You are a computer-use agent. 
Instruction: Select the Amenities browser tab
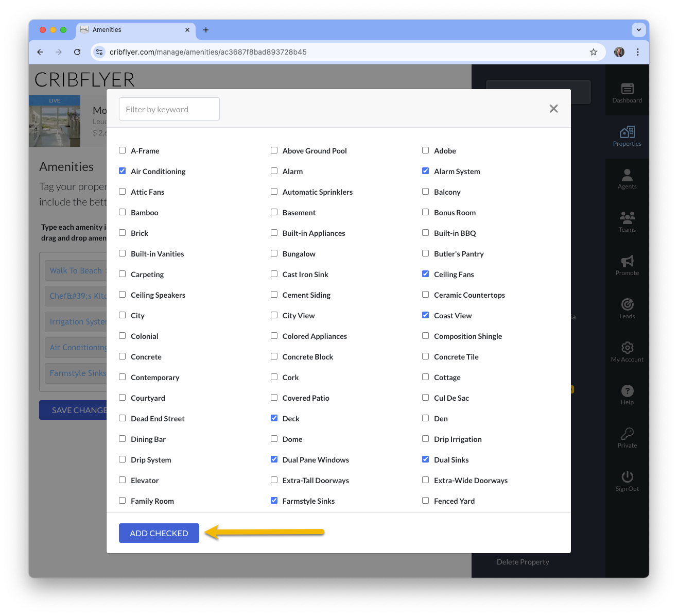point(136,30)
